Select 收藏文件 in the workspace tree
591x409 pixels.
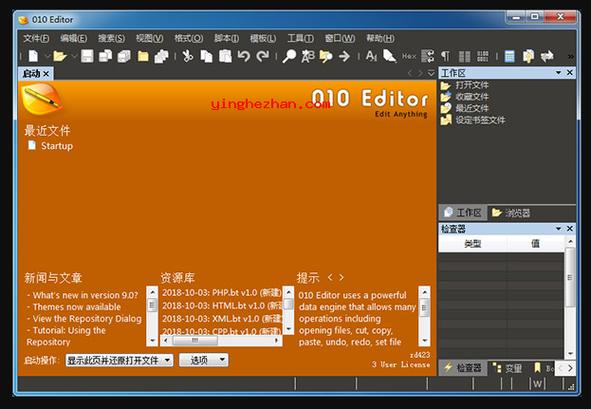tap(472, 97)
